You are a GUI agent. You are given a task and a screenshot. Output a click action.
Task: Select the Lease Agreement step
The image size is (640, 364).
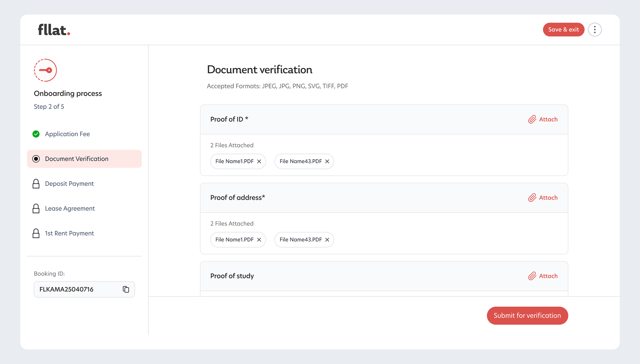pyautogui.click(x=70, y=208)
